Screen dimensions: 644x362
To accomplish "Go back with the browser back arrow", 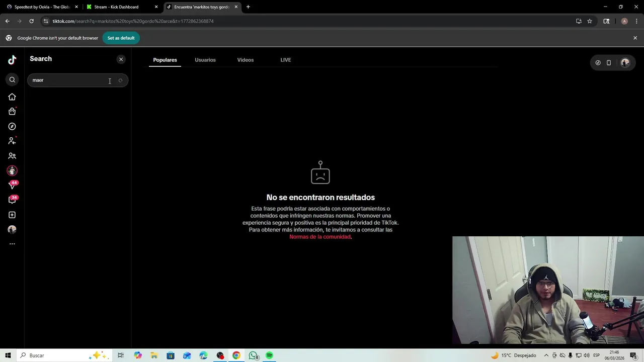I will [x=7, y=21].
